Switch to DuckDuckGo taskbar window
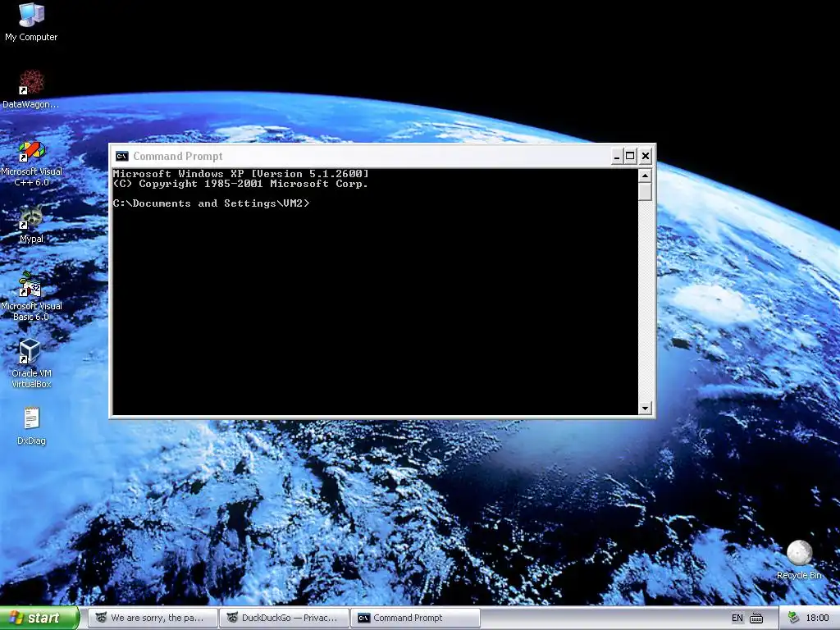The height and width of the screenshot is (630, 840). [x=284, y=618]
